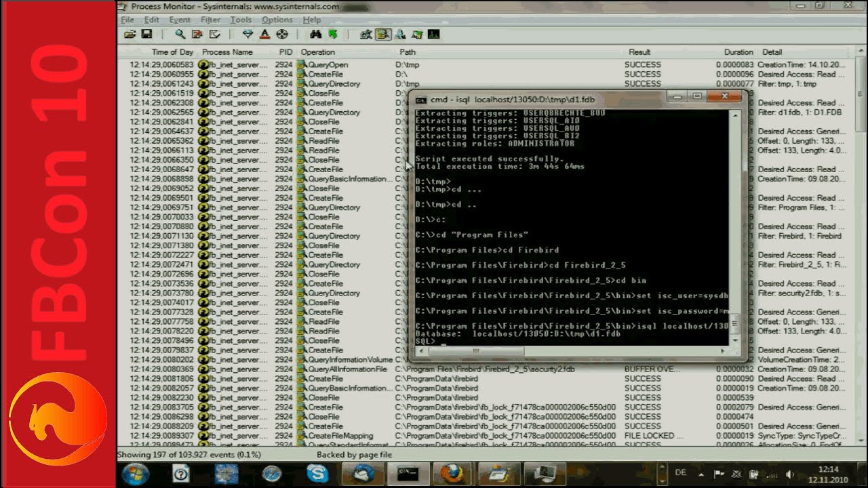Click the Result column header
Image resolution: width=868 pixels, height=488 pixels.
639,52
